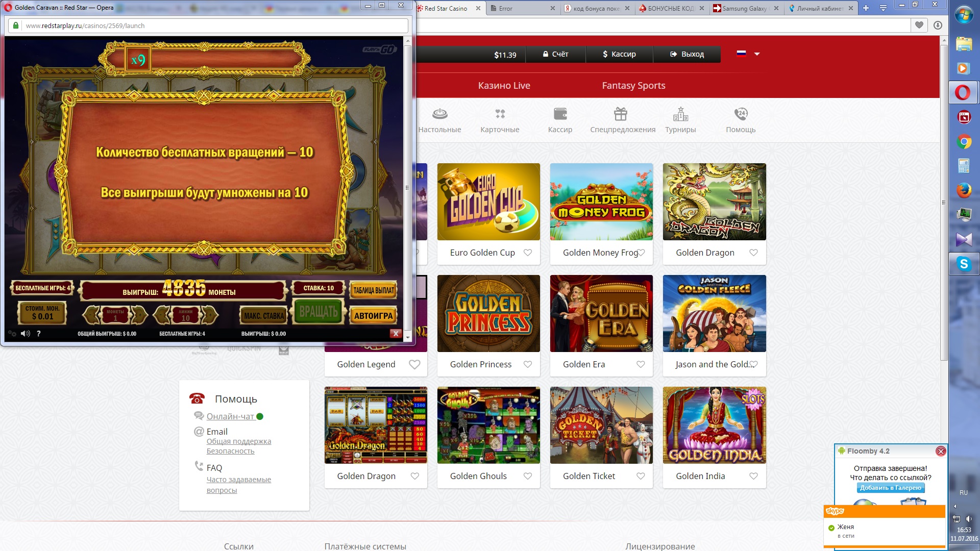Screen dimensions: 980x551
Task: Increase lines with the plus arrow
Action: click(x=210, y=315)
